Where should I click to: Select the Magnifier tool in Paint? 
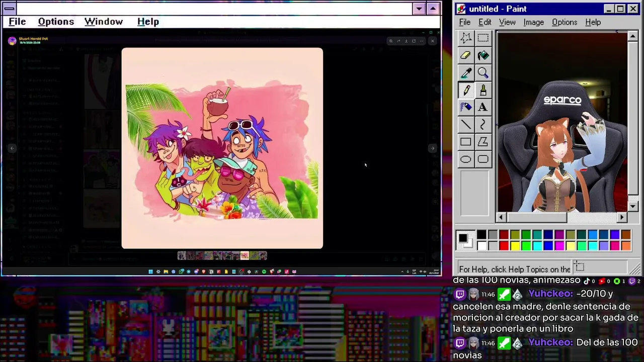(x=483, y=73)
